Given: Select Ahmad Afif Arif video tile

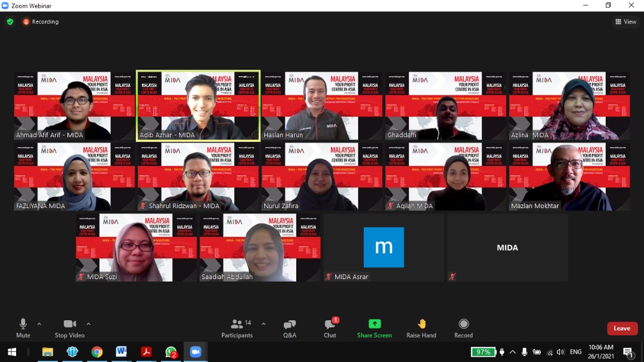Looking at the screenshot, I should pyautogui.click(x=75, y=106).
